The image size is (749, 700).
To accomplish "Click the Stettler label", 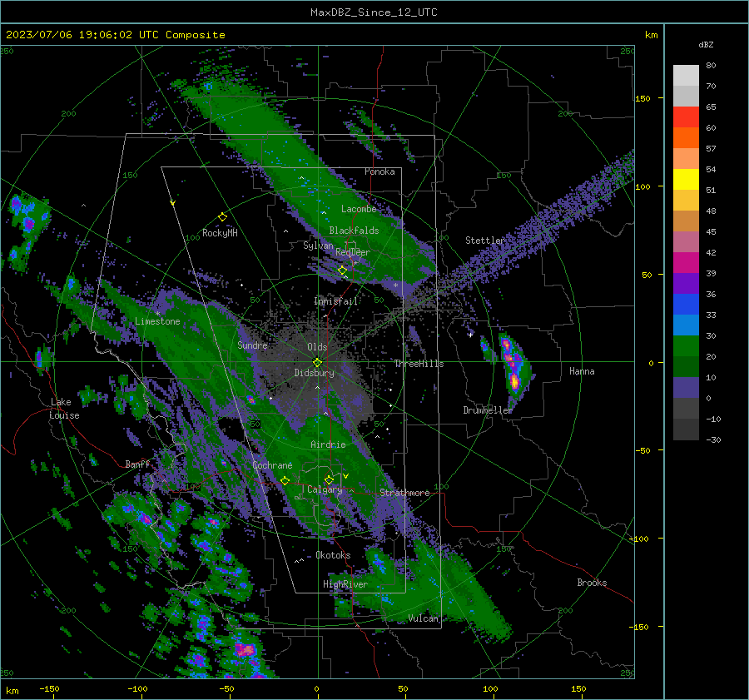I will [x=485, y=241].
